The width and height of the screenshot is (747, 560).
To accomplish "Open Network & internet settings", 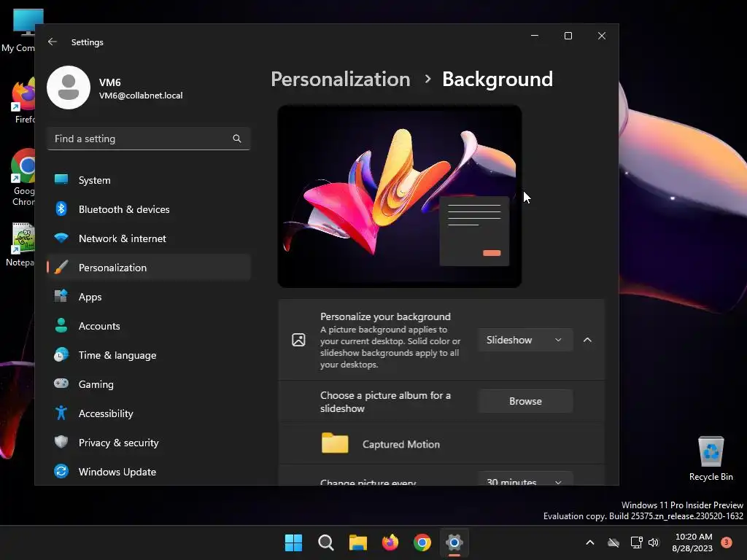I will pos(149,238).
